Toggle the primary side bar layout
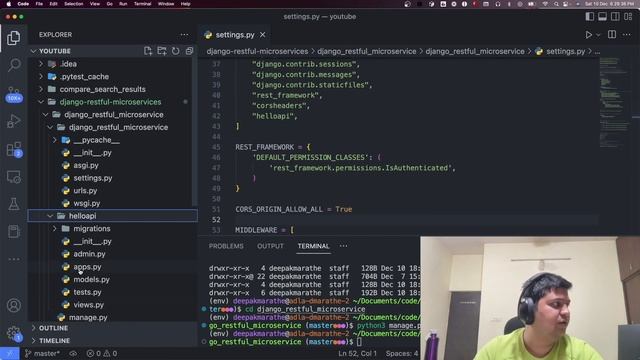Image resolution: width=640 pixels, height=360 pixels. (589, 16)
